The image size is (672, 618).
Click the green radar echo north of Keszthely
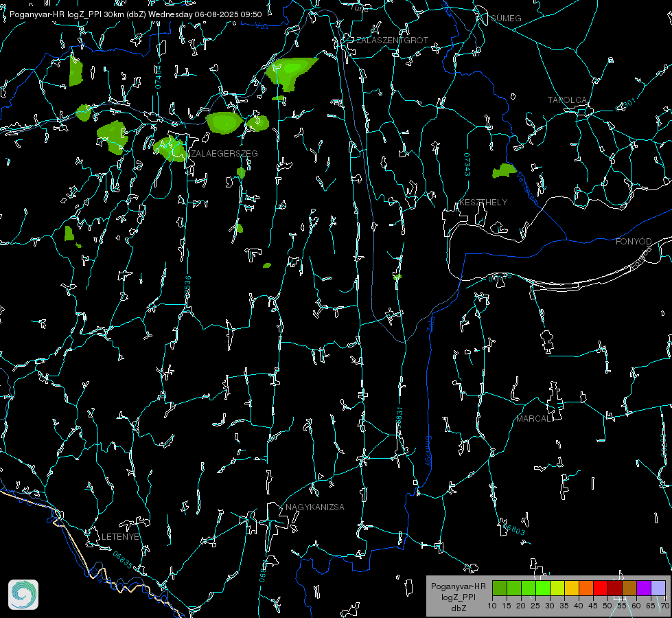tap(504, 170)
